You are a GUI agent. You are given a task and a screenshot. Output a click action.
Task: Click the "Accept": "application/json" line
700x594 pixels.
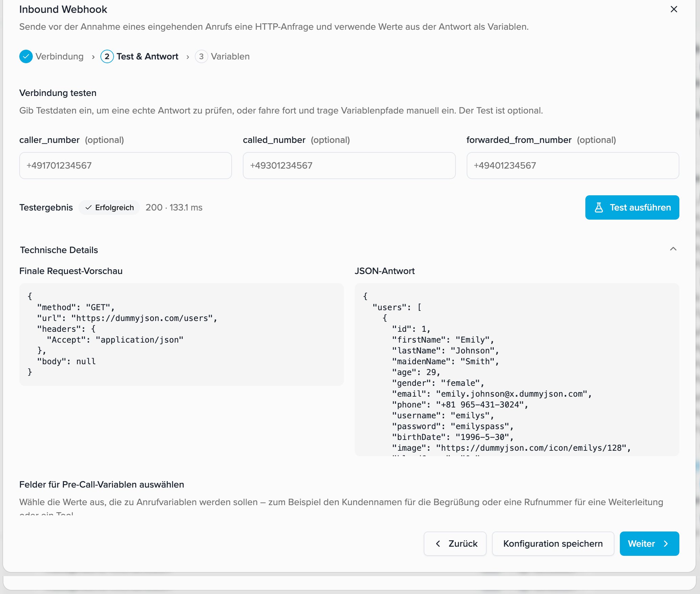pos(115,340)
